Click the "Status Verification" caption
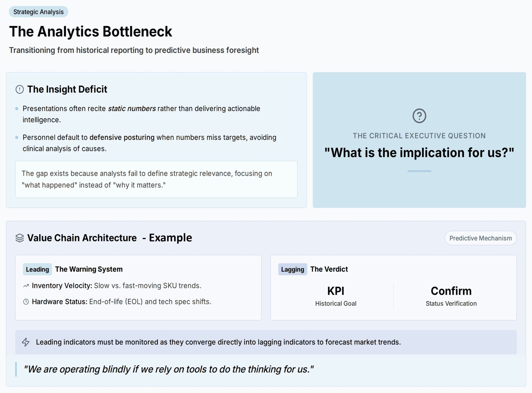Screen dimensions: 532x393 point(451,304)
